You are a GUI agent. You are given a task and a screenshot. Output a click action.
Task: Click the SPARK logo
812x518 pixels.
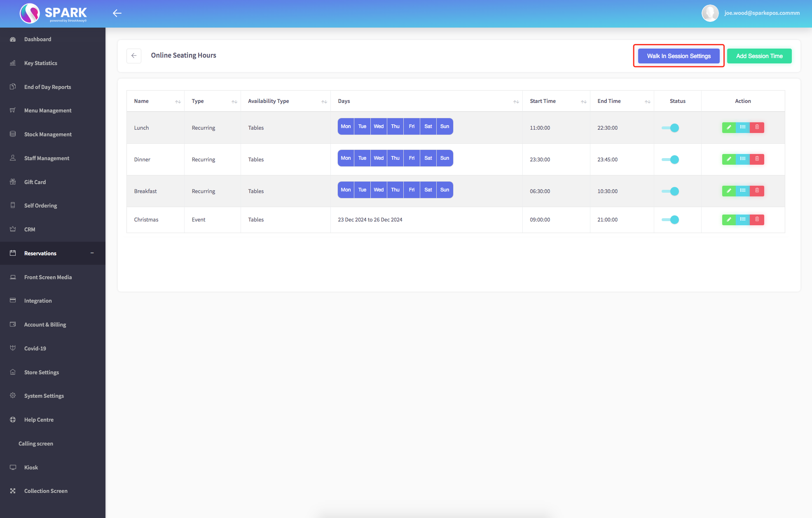54,13
